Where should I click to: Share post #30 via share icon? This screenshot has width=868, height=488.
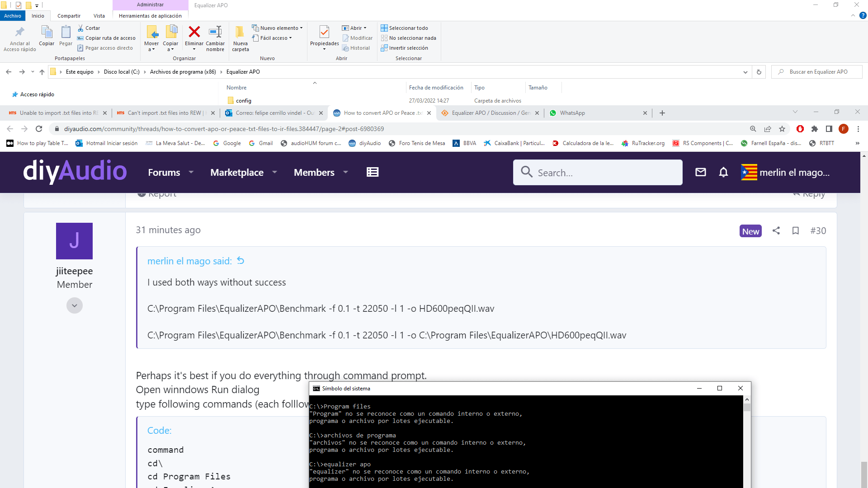pyautogui.click(x=776, y=231)
